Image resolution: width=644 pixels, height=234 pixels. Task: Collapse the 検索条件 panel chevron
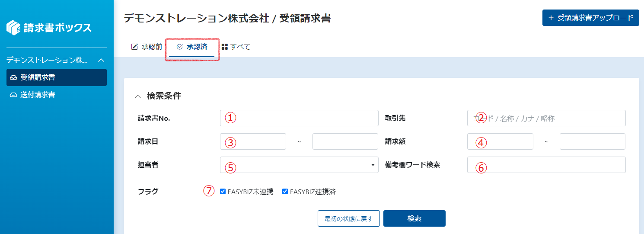[138, 96]
